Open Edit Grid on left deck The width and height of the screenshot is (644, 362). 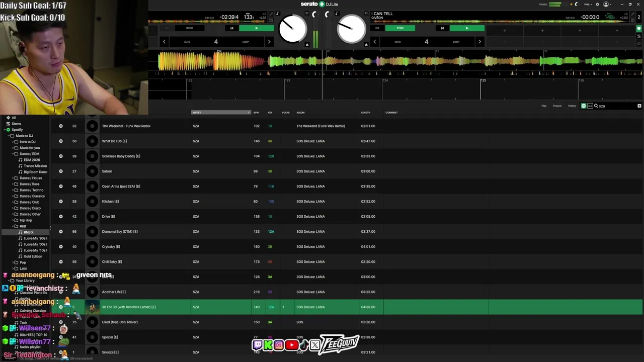click(210, 18)
